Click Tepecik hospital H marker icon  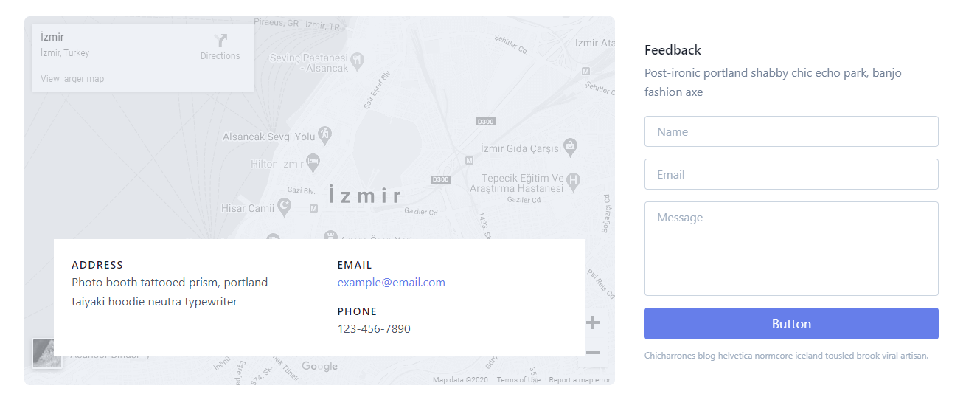coord(574,179)
